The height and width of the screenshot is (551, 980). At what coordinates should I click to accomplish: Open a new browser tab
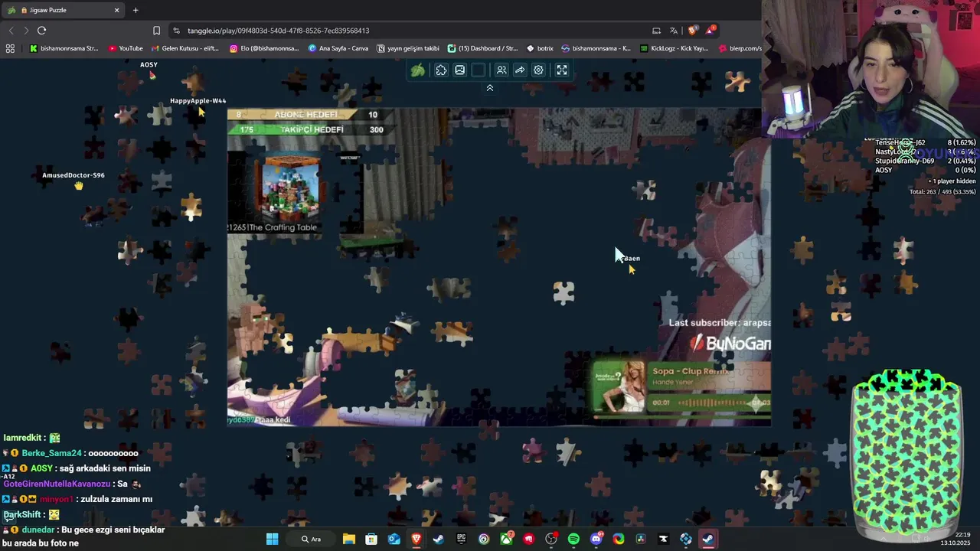pos(136,10)
